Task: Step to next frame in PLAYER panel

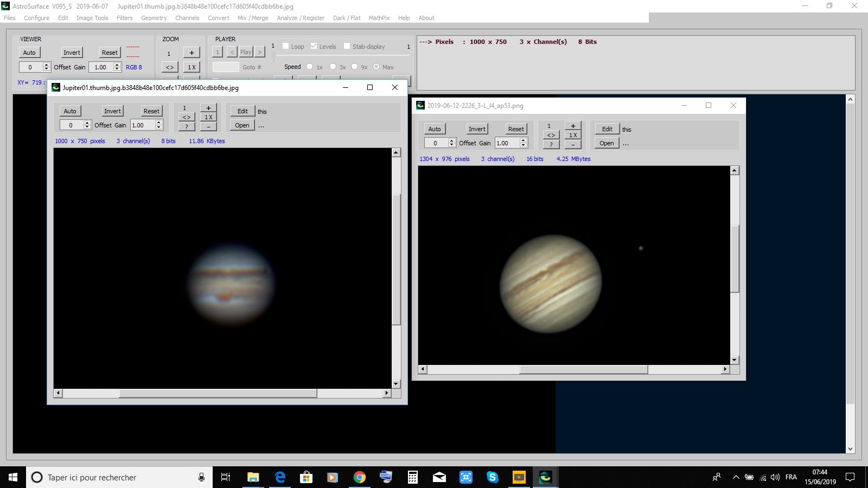Action: [260, 52]
